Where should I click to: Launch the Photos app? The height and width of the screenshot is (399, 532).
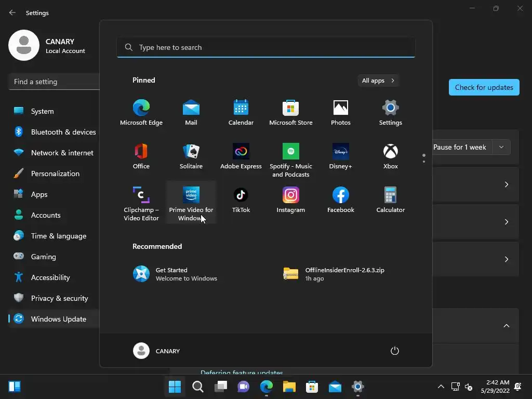pyautogui.click(x=341, y=113)
